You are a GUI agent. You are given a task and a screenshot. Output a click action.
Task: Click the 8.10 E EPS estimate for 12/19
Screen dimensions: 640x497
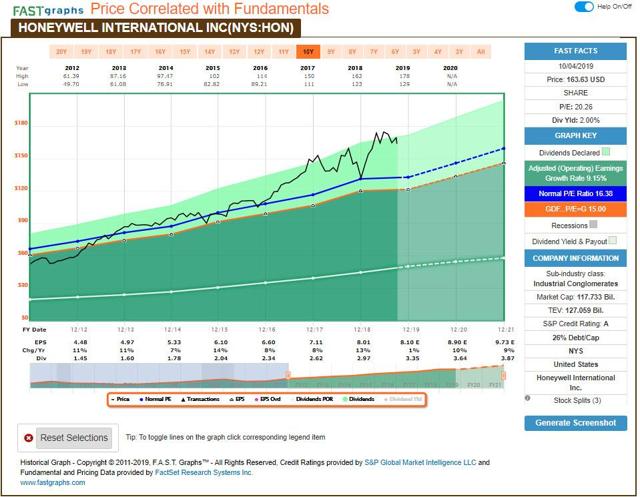point(410,342)
